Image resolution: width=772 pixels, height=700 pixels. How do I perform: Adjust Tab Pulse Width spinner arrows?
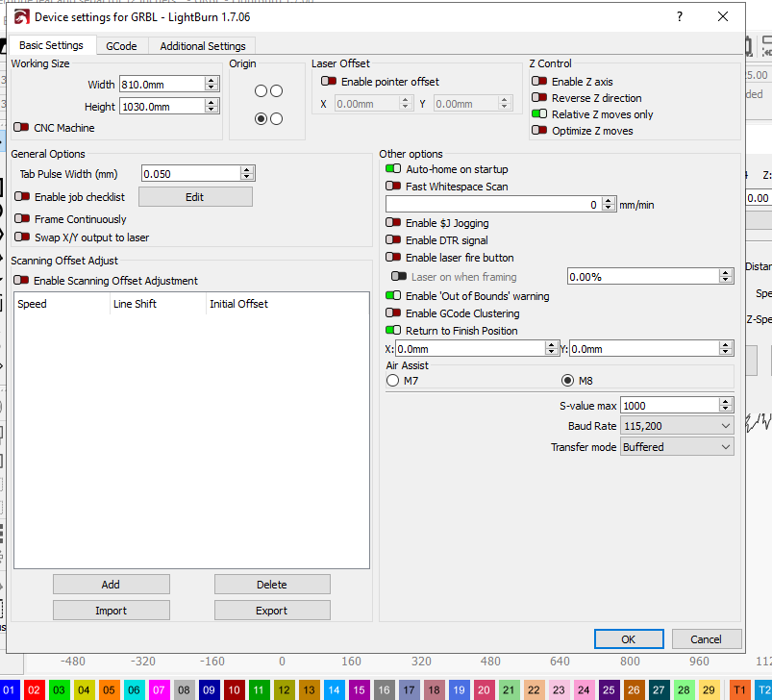[247, 174]
